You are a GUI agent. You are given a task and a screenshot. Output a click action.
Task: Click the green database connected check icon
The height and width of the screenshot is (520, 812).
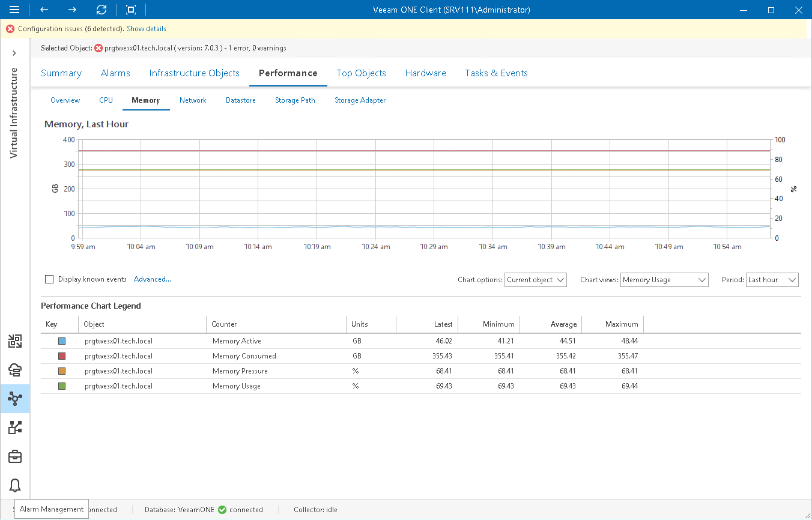pyautogui.click(x=222, y=510)
